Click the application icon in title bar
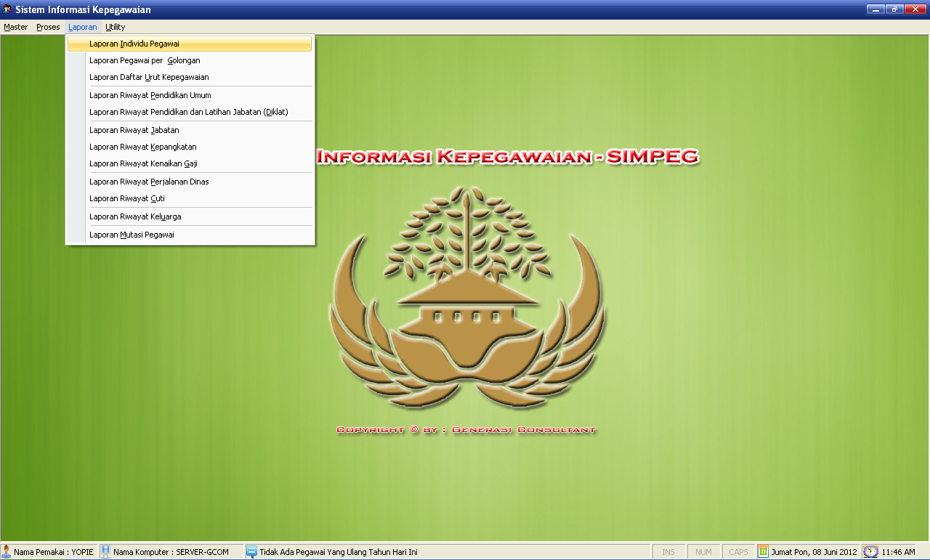930x560 pixels. pyautogui.click(x=7, y=9)
